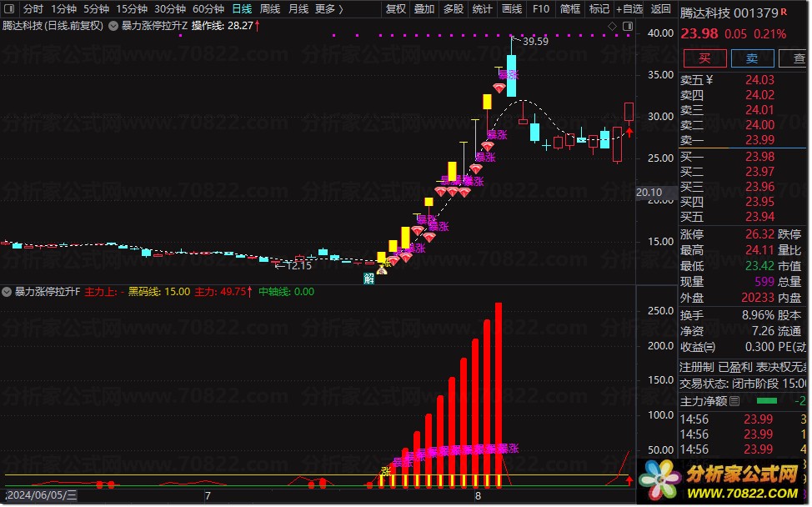
Task: Select 买三 bid price 23.96
Action: point(759,187)
